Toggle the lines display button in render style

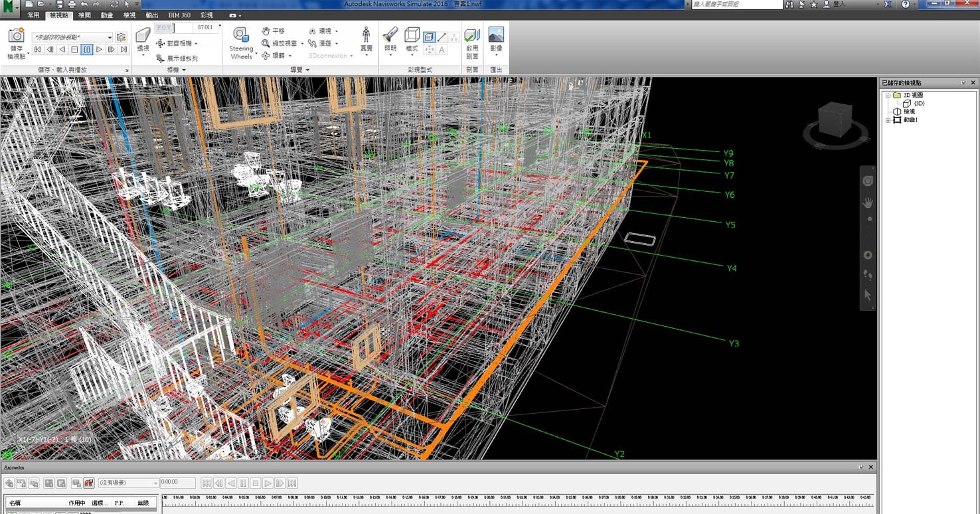click(x=442, y=37)
